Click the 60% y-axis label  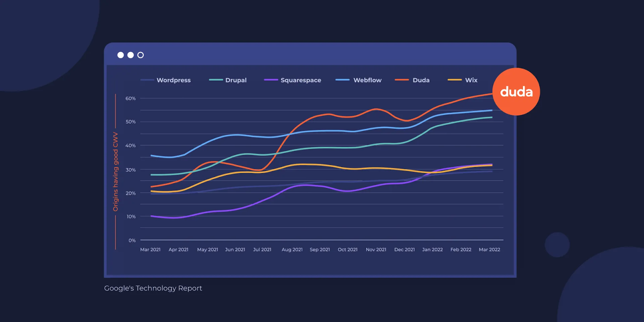(x=130, y=98)
